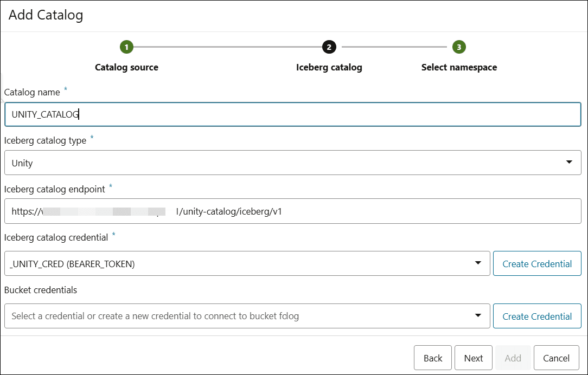This screenshot has width=588, height=375.
Task: Click the Iceberg catalog credential dropdown arrow
Action: pyautogui.click(x=478, y=263)
